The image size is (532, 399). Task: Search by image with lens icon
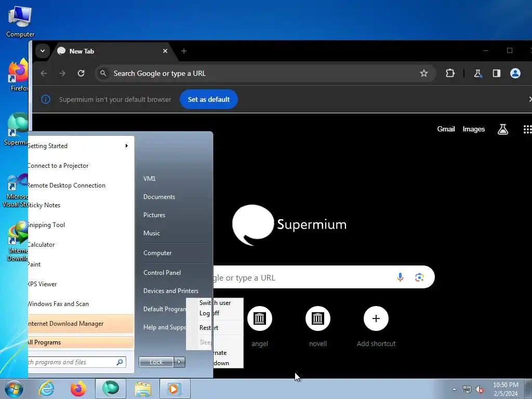(x=419, y=277)
